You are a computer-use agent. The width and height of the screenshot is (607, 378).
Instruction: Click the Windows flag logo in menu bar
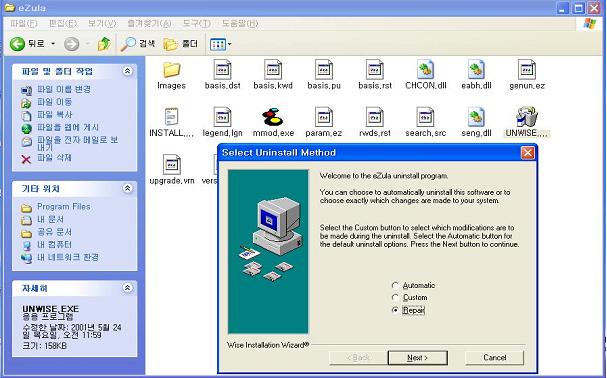click(590, 24)
